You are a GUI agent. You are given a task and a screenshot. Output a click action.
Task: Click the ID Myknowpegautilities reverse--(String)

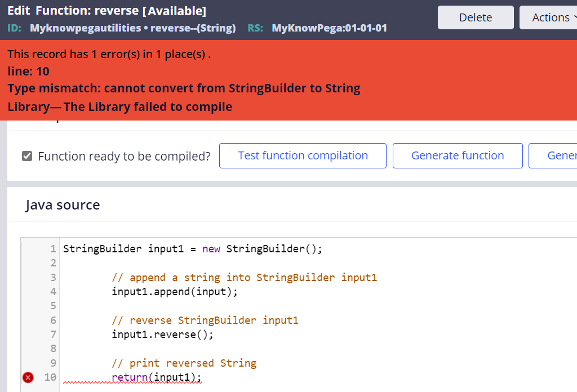(132, 28)
